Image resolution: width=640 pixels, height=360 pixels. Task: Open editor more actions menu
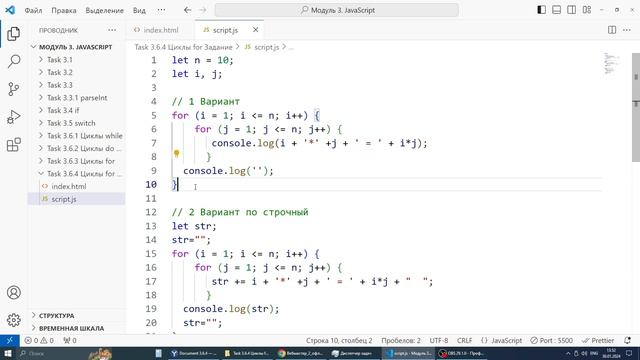(x=627, y=30)
